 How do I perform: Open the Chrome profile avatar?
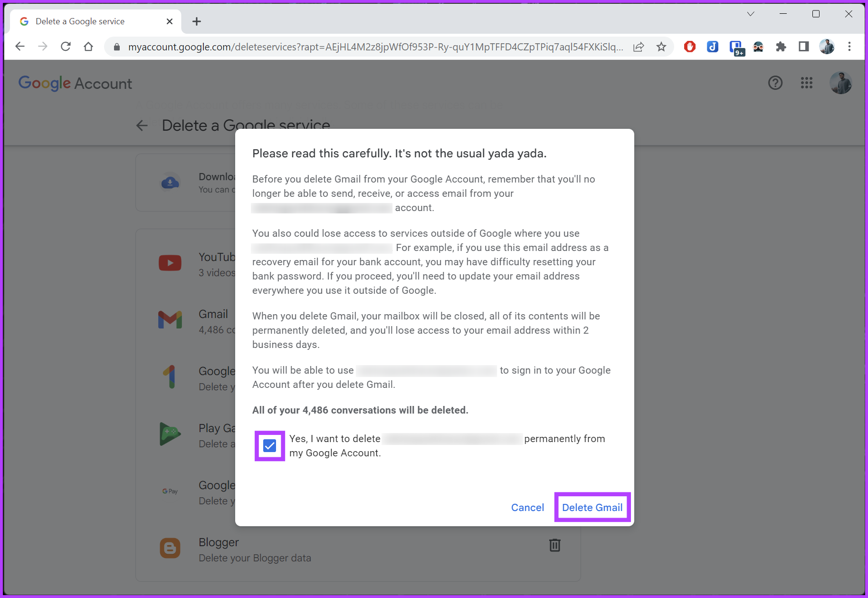point(827,47)
